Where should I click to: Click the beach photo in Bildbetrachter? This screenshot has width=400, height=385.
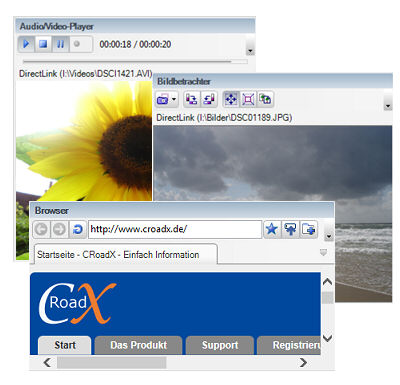point(273,163)
